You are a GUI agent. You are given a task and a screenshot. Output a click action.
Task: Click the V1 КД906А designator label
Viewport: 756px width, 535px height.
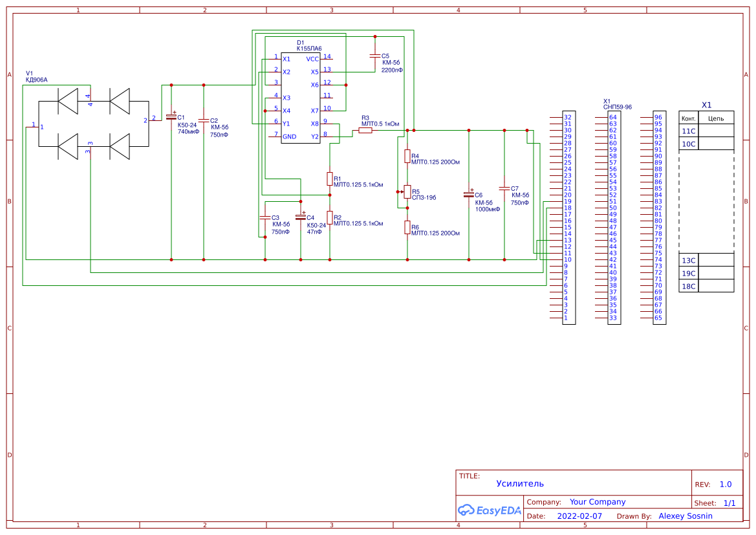point(36,77)
